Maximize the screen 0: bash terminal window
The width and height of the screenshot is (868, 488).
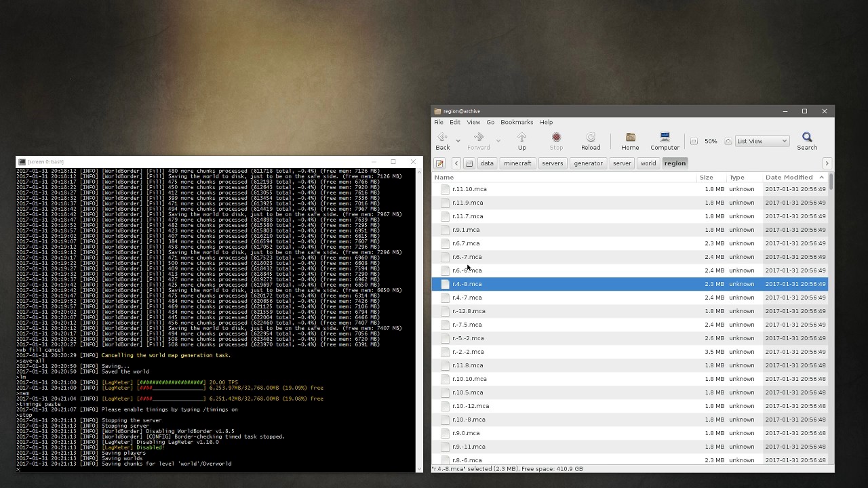[x=393, y=161]
